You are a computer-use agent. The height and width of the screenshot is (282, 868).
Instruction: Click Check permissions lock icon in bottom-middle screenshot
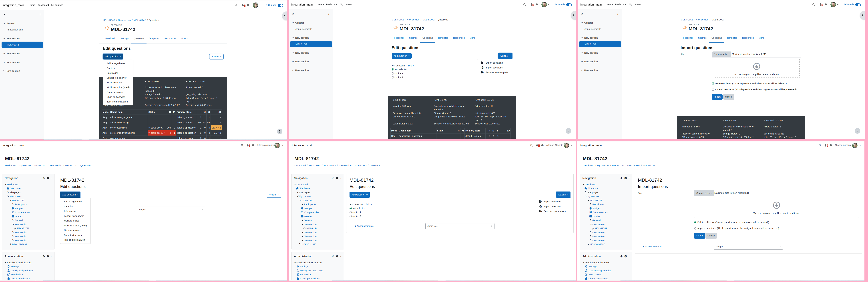(298, 279)
